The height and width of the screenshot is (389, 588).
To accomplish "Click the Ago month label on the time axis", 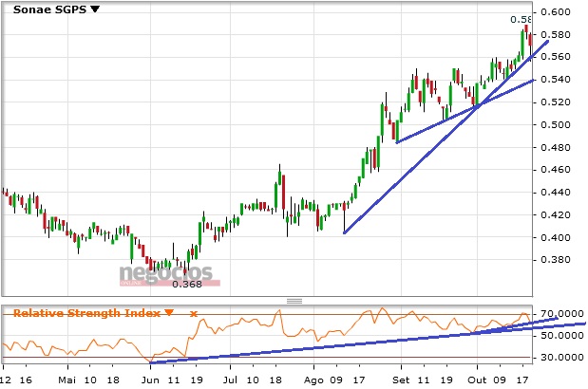I will click(x=313, y=380).
